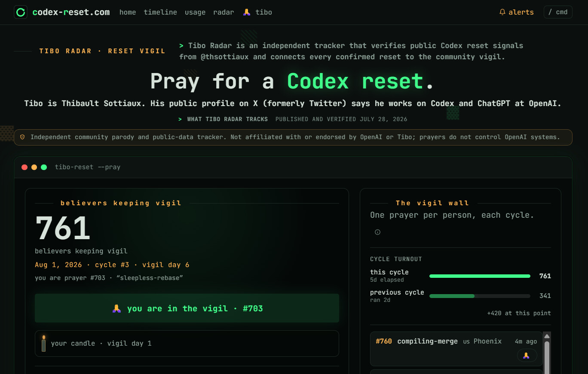588x374 pixels.
Task: Click the 'CYCLE TURNOUT' label
Action: 396,259
